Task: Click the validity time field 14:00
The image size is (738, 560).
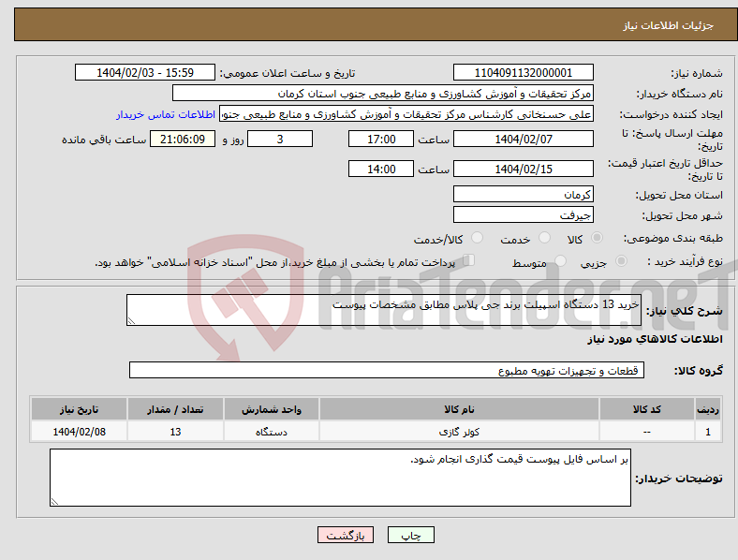Action: [381, 169]
